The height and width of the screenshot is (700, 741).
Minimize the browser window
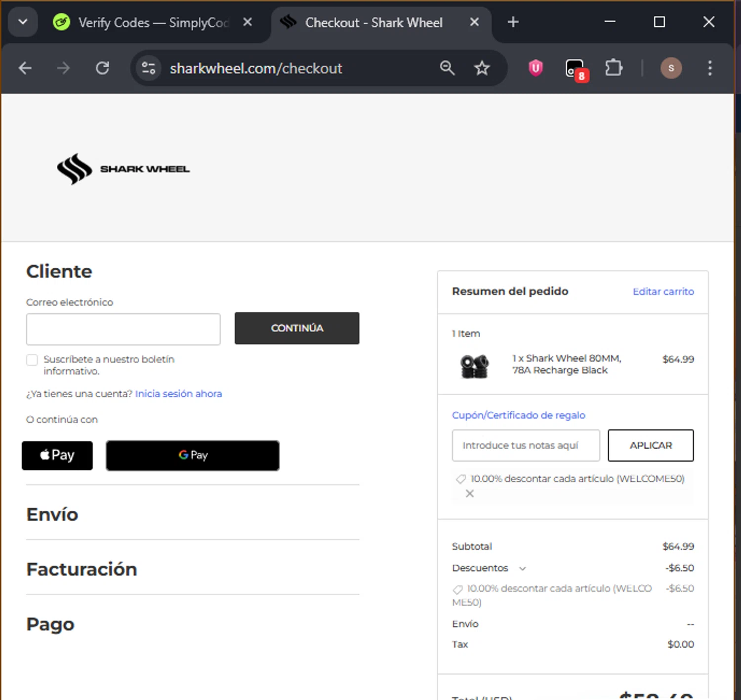click(x=610, y=22)
